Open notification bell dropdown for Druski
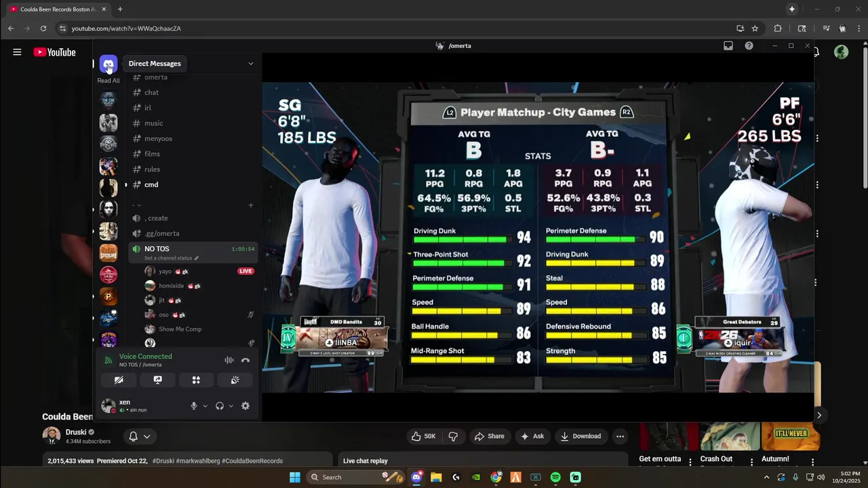 (x=140, y=436)
